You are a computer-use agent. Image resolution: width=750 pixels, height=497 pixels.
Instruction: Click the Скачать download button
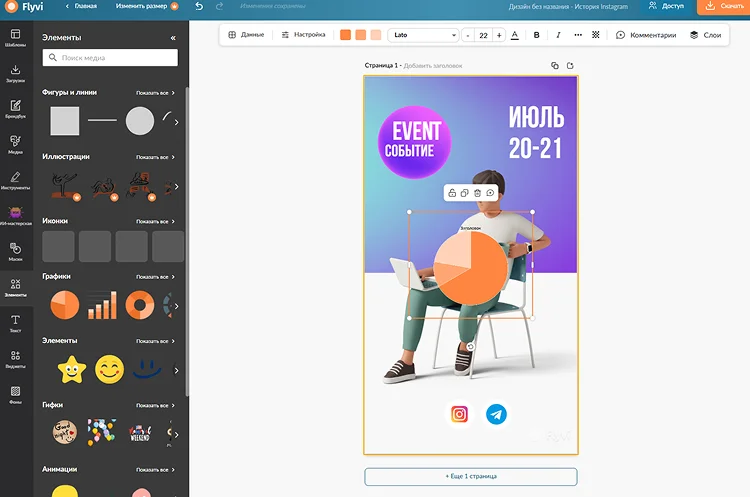[724, 6]
